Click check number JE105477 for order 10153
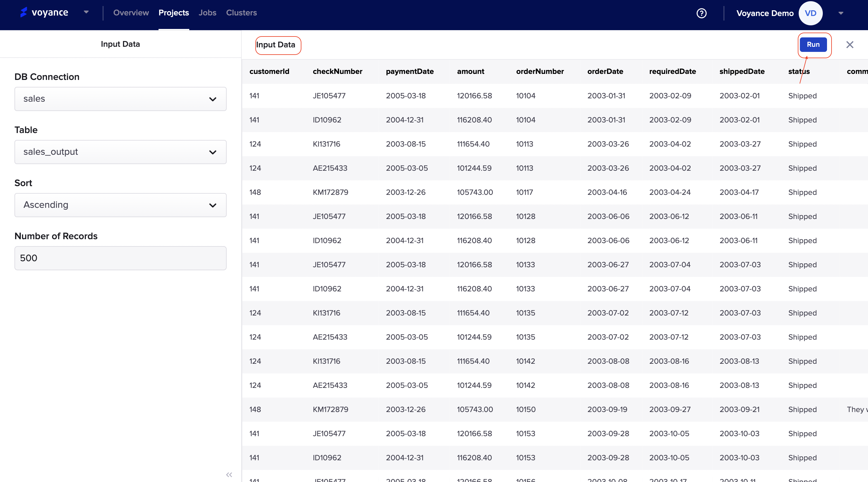The image size is (868, 482). click(329, 433)
